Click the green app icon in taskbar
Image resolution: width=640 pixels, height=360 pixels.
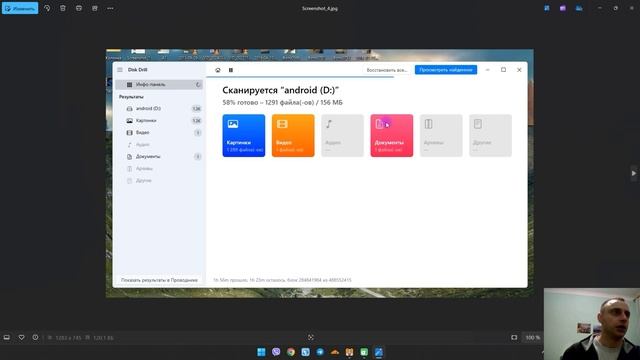pyautogui.click(x=364, y=352)
